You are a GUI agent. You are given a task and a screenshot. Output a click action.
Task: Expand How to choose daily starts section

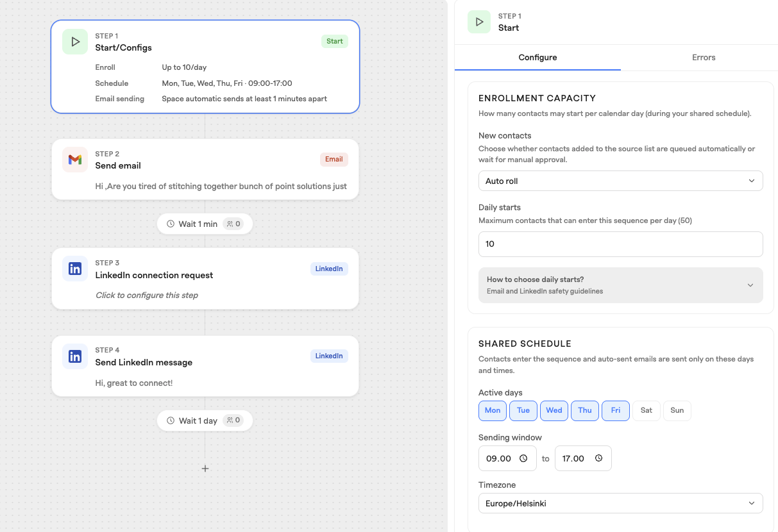coord(620,285)
